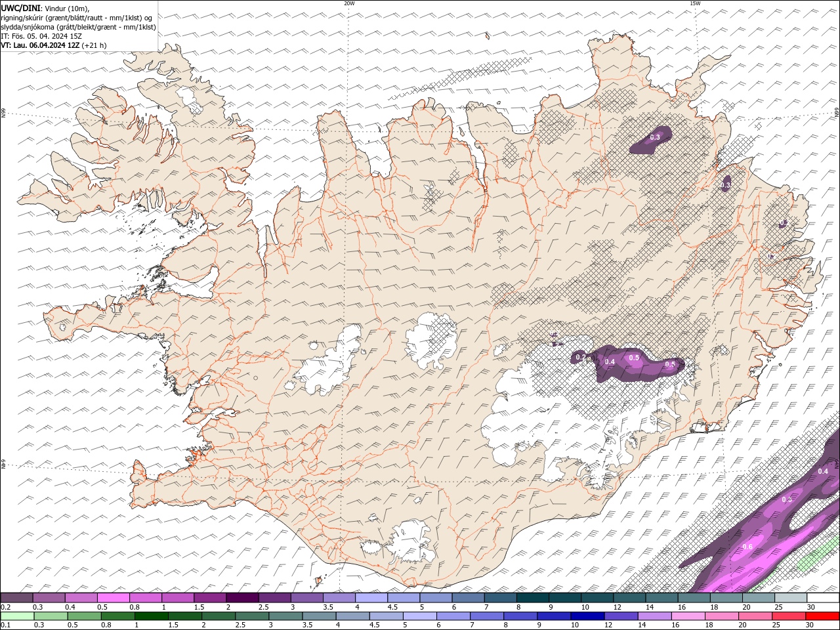840x630 pixels.
Task: Pick the forest green 0.8 rain legend swatch
Action: (117, 616)
